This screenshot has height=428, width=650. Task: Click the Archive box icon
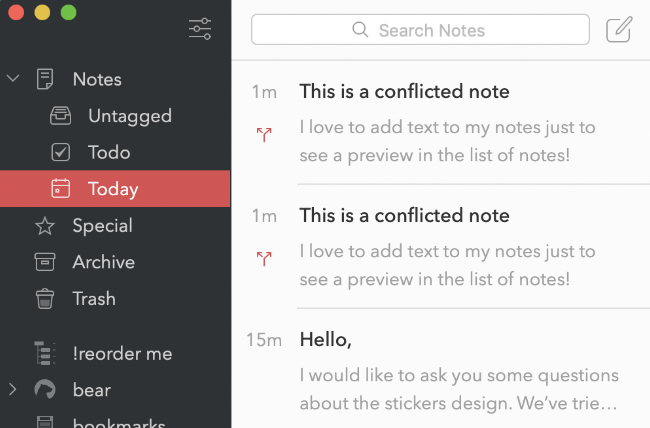(x=45, y=262)
